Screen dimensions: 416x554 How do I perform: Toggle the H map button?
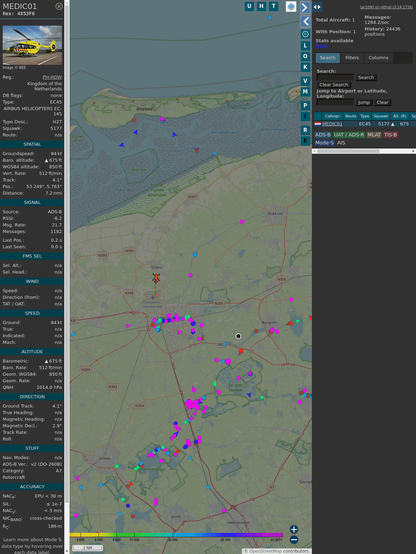click(x=261, y=6)
